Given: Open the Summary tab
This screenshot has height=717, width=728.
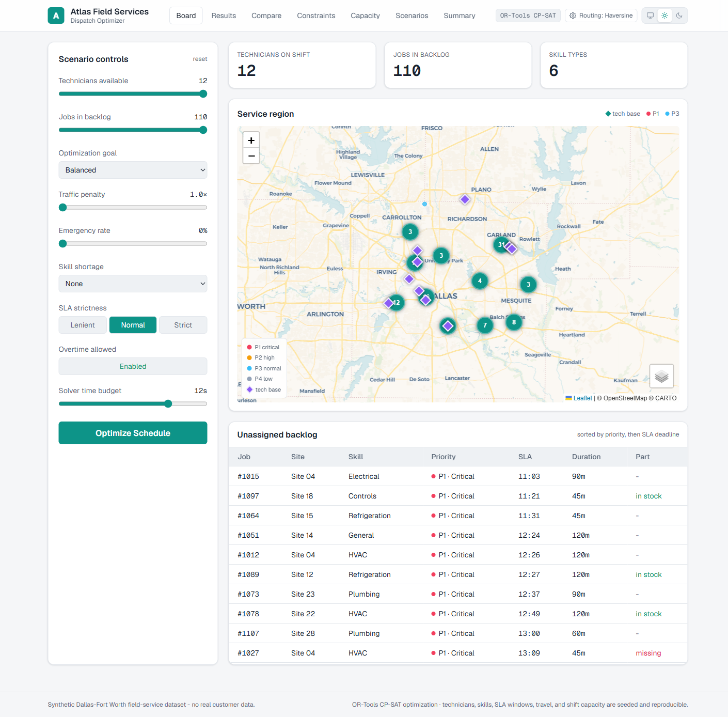Looking at the screenshot, I should (x=460, y=15).
